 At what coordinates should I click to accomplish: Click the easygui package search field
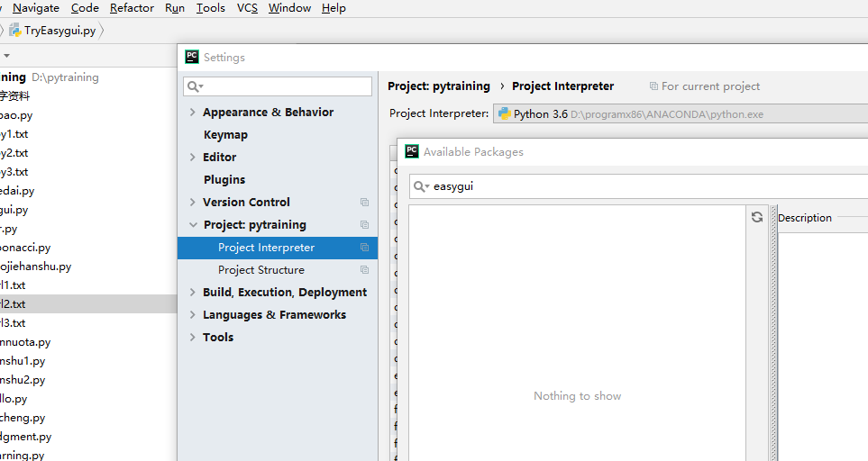(638, 186)
